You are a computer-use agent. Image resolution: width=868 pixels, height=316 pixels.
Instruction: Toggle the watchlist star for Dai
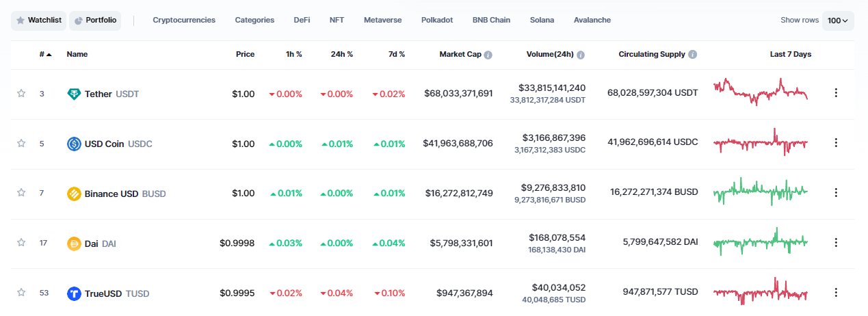pos(21,243)
